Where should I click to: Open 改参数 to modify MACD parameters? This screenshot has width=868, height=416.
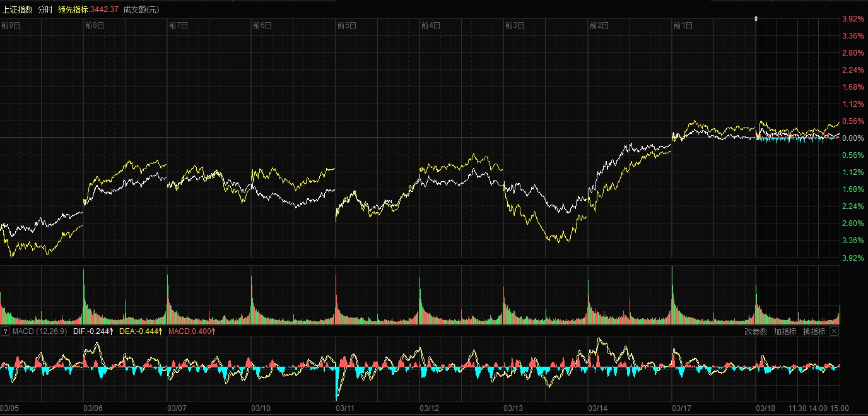pos(756,331)
